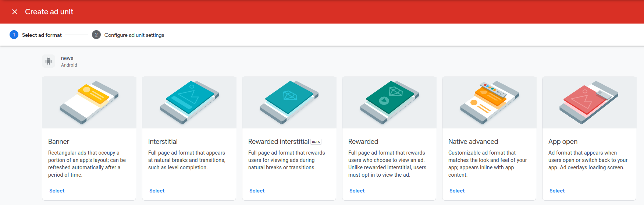Click the Rewarded interstitial format illustration
The width and height of the screenshot is (644, 205).
289,102
